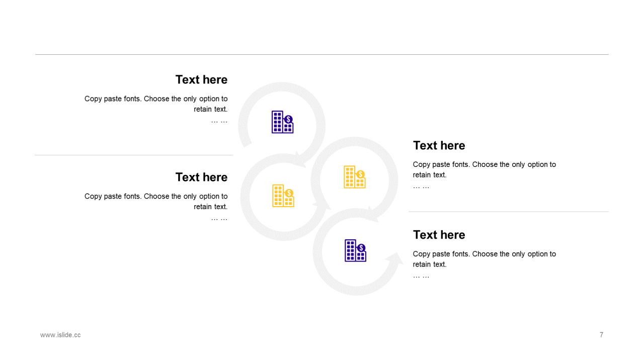
Task: Select the yellow building icon in the leftmost circle
Action: (283, 196)
